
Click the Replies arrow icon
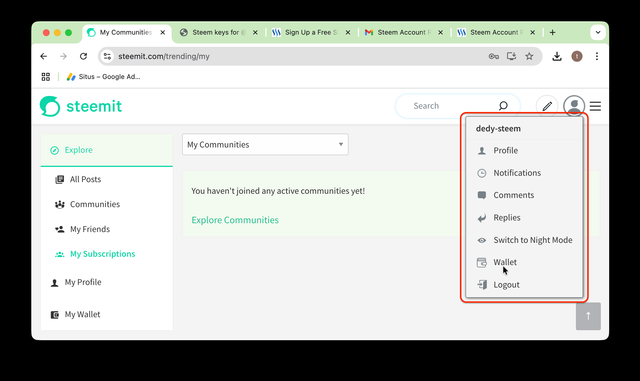point(482,218)
